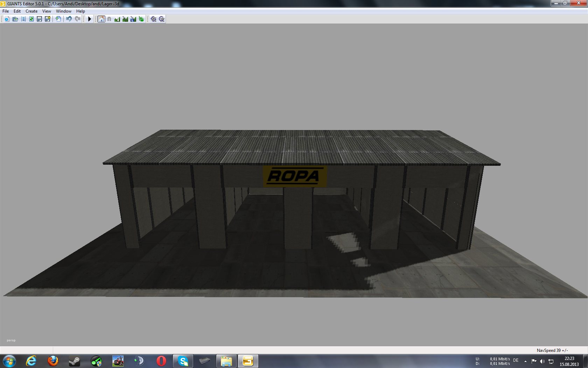Click the Save floppy disk icon
This screenshot has width=588, height=368.
point(39,19)
